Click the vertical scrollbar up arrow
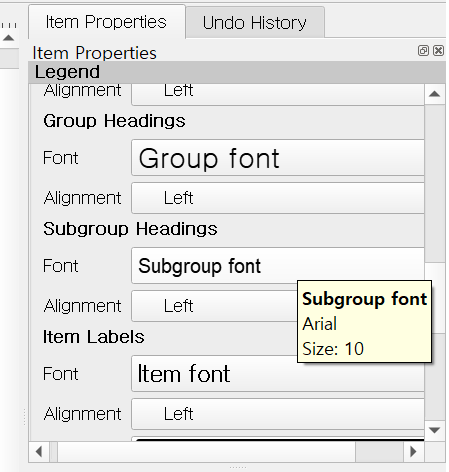449x472 pixels. [434, 94]
